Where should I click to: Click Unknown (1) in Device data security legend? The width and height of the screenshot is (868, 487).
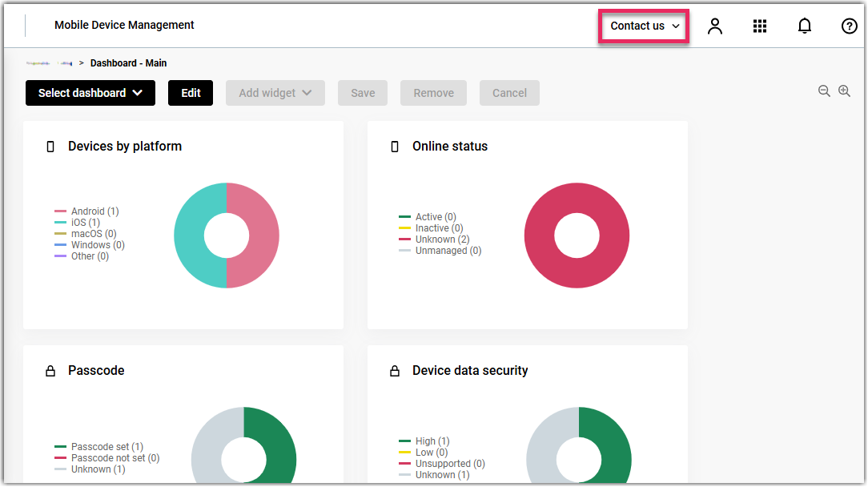coord(435,475)
